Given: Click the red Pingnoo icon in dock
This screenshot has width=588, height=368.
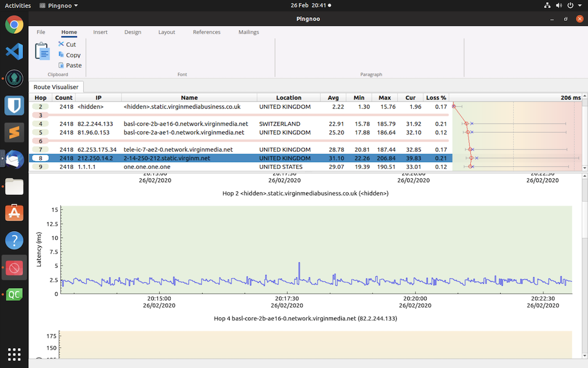Looking at the screenshot, I should [x=14, y=268].
